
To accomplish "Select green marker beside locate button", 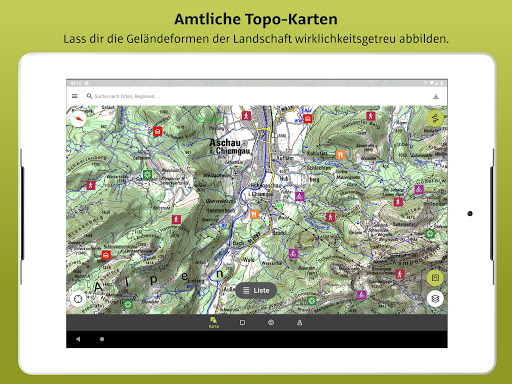I will coord(128,304).
